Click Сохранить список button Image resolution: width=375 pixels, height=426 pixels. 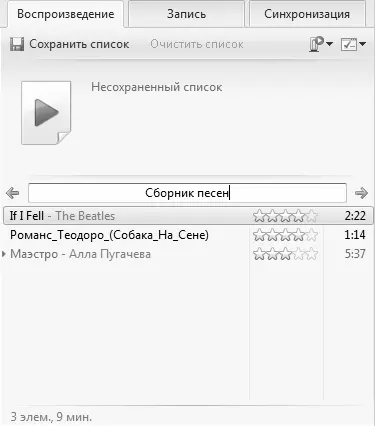(70, 44)
